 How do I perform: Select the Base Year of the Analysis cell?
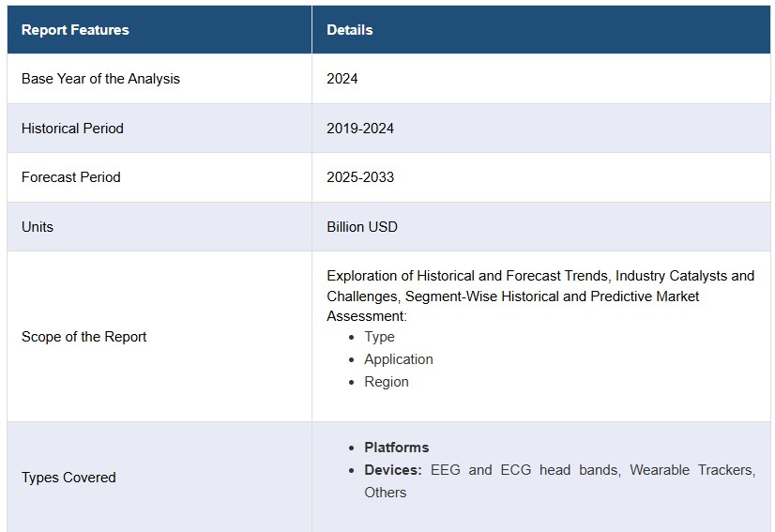tap(100, 79)
